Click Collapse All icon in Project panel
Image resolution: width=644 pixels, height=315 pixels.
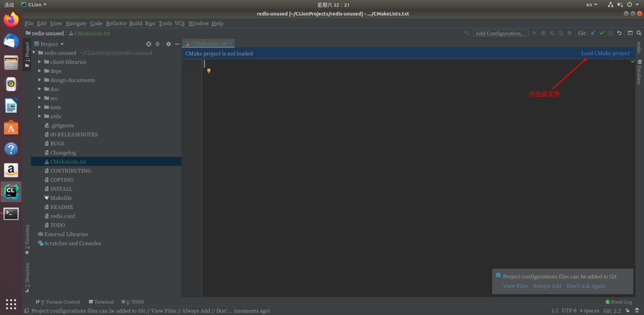[157, 44]
